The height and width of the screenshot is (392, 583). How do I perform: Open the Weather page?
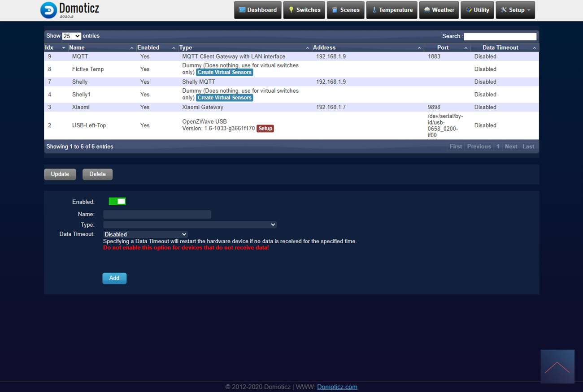[439, 10]
